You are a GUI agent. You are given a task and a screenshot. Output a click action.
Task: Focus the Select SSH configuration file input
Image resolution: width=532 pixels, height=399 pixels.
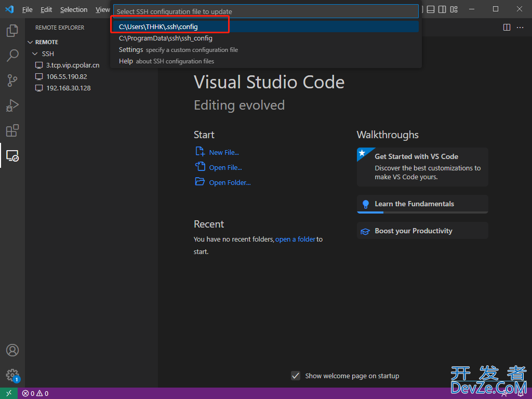coord(266,11)
